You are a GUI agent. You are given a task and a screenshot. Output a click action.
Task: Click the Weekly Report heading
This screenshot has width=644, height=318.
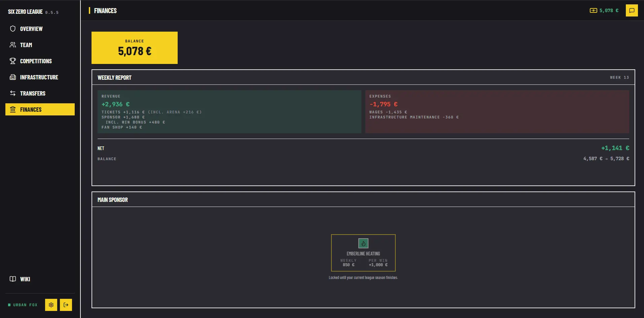click(x=114, y=77)
